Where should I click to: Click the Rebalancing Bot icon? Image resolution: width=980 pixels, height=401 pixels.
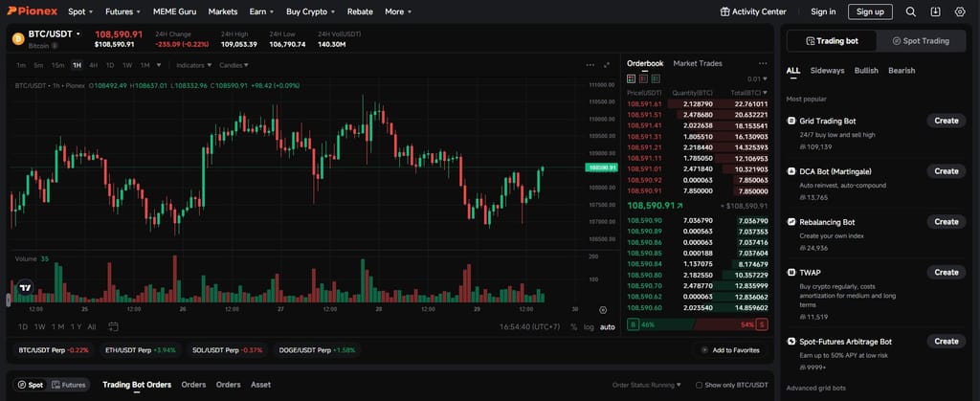791,222
